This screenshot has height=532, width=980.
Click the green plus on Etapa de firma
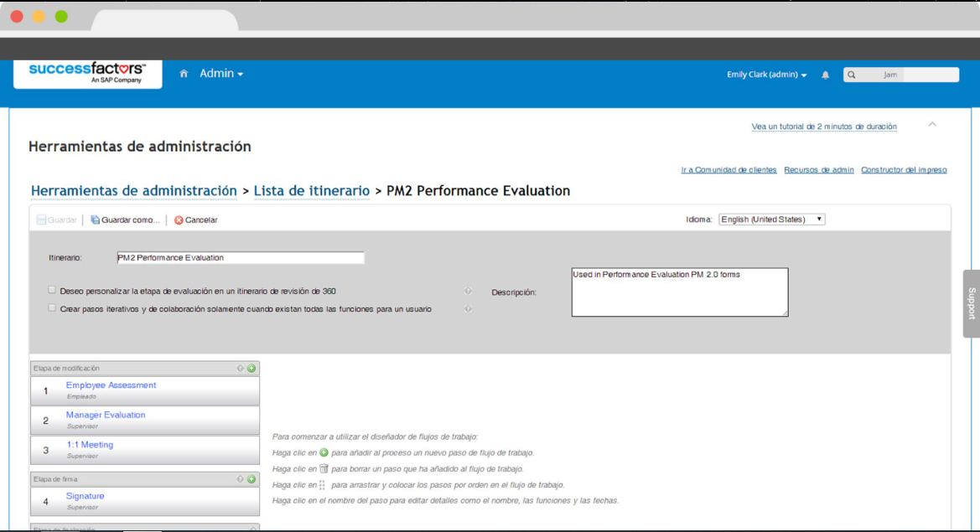251,478
